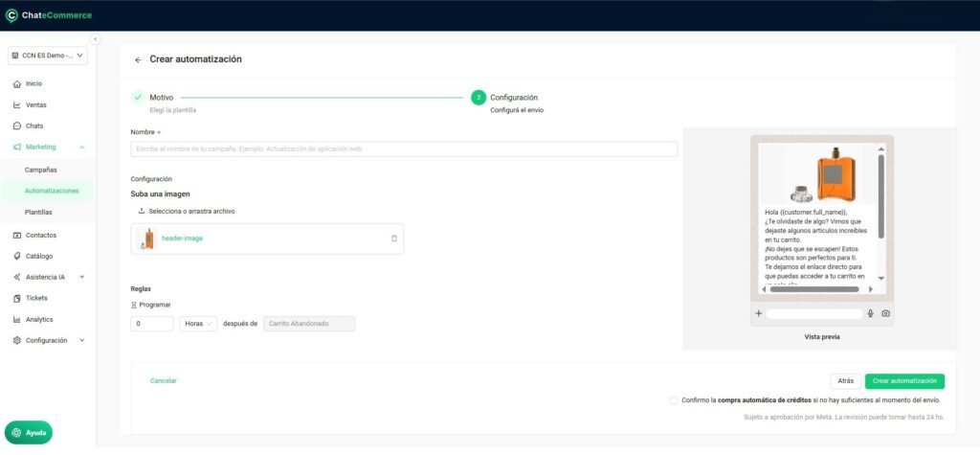Image resolution: width=980 pixels, height=455 pixels.
Task: Collapse the sidebar with the arrow handle
Action: 95,39
